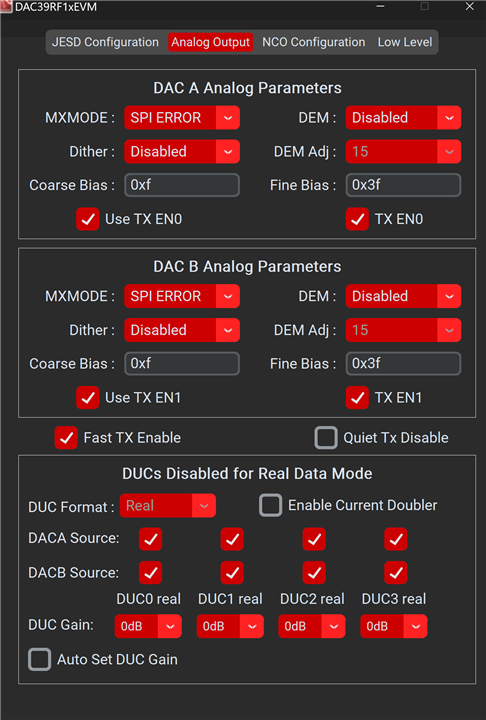Check the Enable Current Doubler box
This screenshot has width=486, height=720.
coord(271,505)
